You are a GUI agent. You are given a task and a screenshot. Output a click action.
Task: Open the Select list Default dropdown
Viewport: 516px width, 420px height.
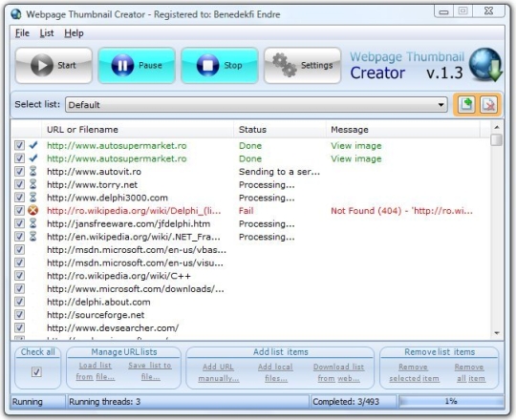(256, 105)
